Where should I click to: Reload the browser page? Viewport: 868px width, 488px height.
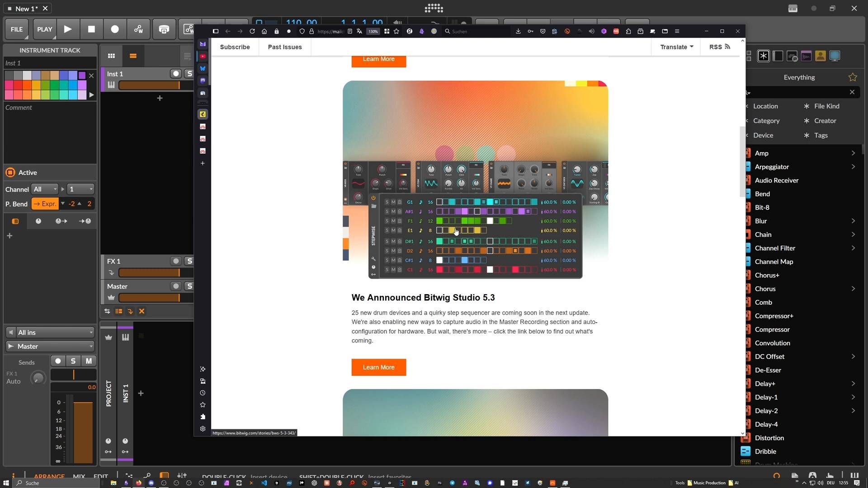click(252, 31)
